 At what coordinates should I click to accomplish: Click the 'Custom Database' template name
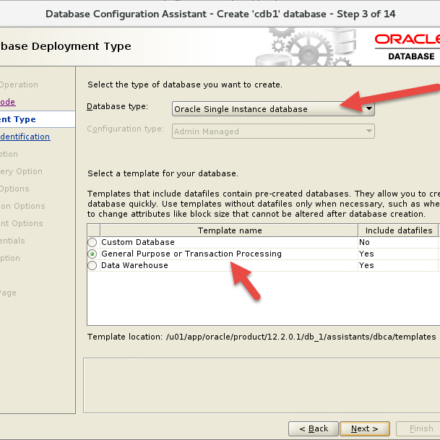138,242
